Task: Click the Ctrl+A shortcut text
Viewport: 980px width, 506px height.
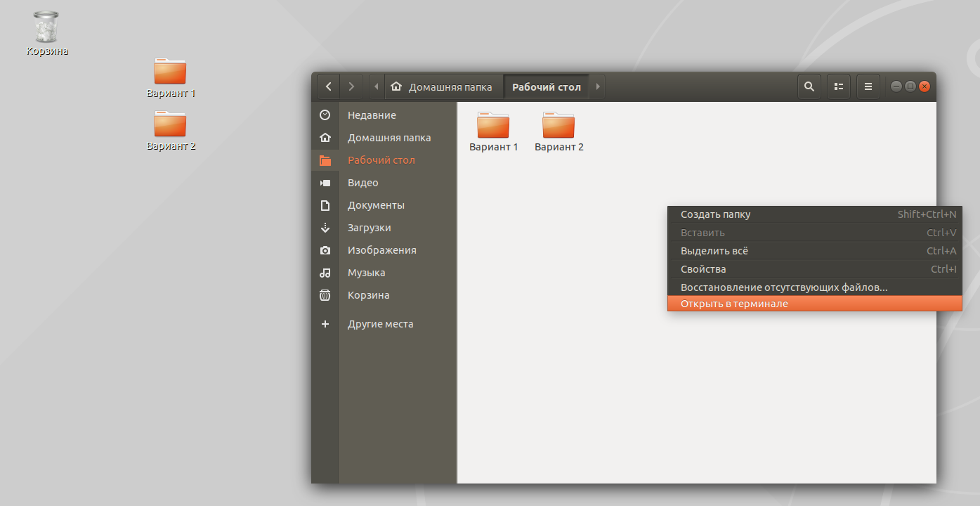Action: (x=941, y=251)
